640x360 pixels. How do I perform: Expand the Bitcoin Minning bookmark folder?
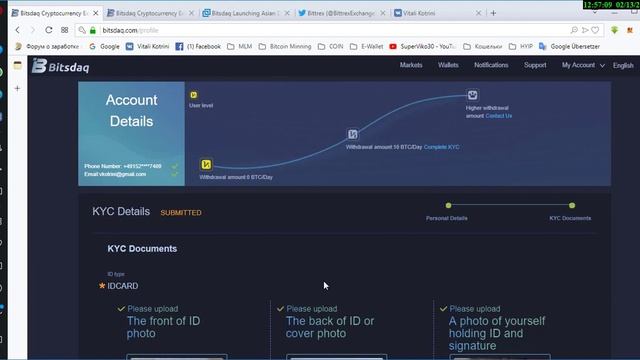coord(285,47)
